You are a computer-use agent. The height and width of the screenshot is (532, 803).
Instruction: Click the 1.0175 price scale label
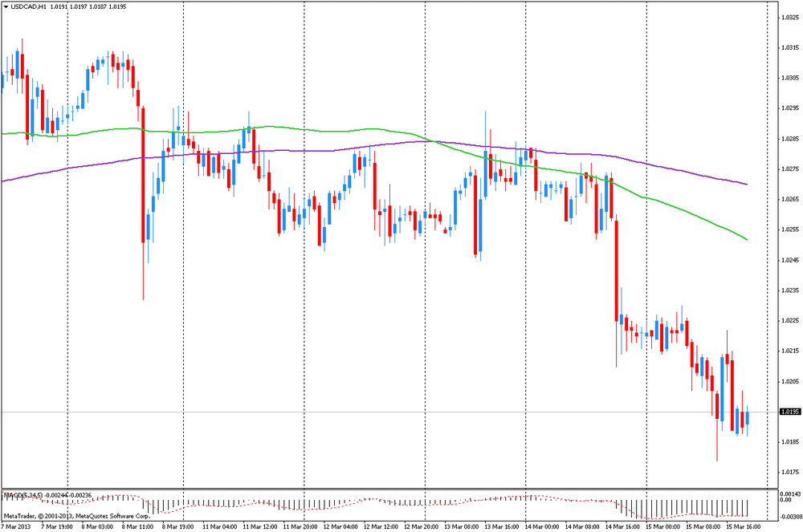point(790,472)
